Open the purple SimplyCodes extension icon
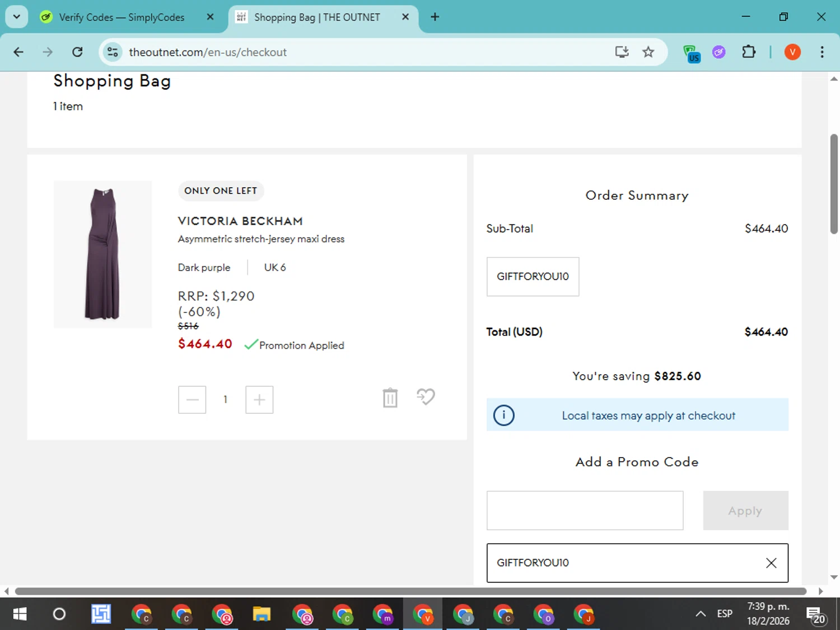Viewport: 840px width, 630px height. click(x=718, y=52)
